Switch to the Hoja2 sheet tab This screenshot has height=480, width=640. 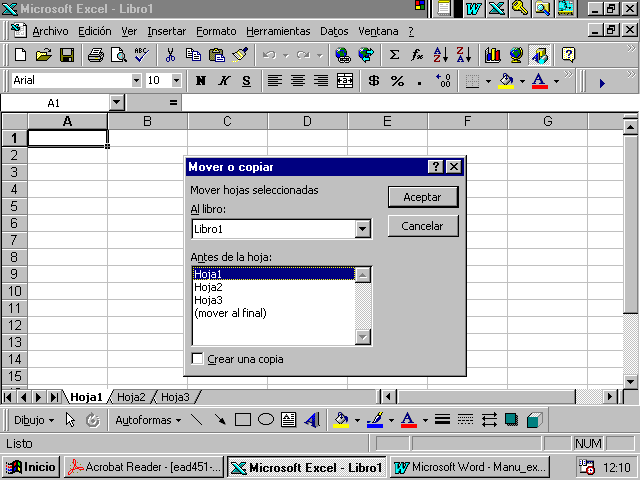tap(131, 397)
